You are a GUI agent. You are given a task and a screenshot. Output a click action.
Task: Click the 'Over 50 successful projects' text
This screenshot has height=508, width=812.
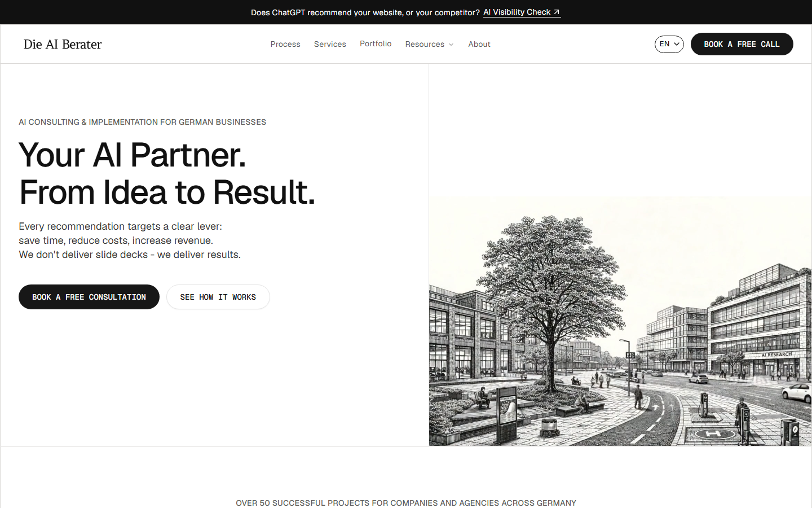(x=406, y=503)
